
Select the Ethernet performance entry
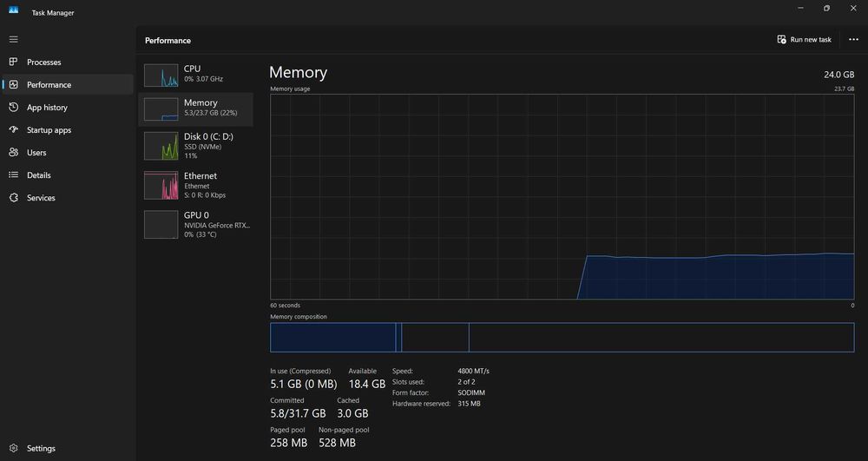[x=196, y=186]
